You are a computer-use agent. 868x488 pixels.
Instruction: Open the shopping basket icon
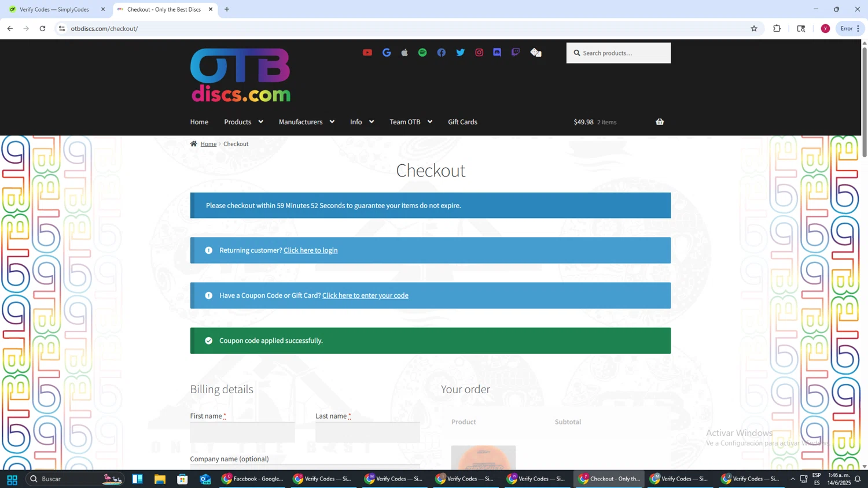[x=660, y=122]
